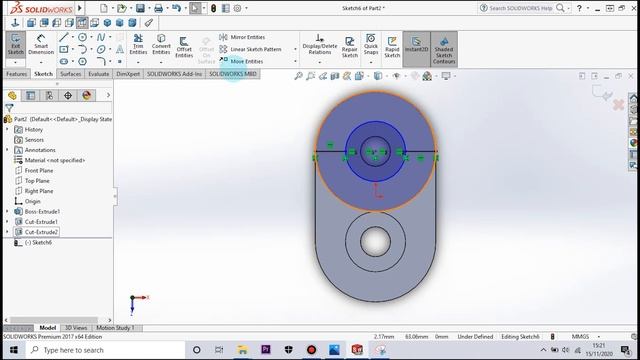The image size is (640, 360).
Task: Open the MMGS unit system dropdown
Action: (x=599, y=337)
